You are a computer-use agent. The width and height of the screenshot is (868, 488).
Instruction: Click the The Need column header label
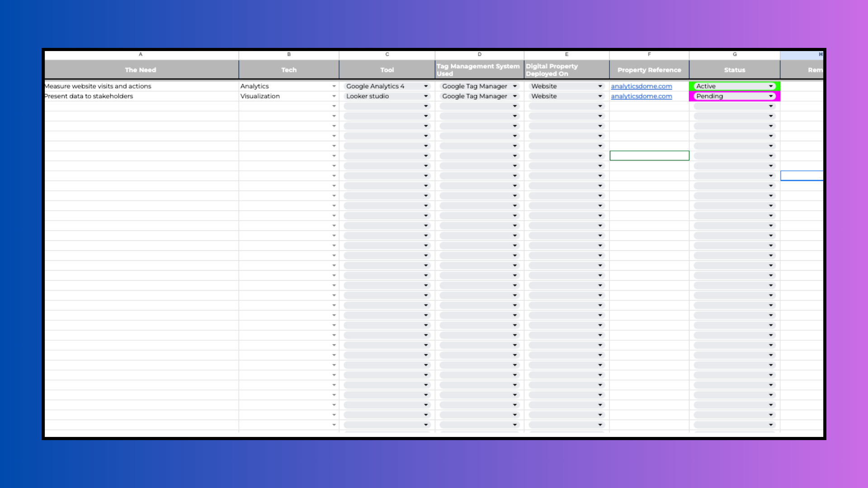point(140,69)
